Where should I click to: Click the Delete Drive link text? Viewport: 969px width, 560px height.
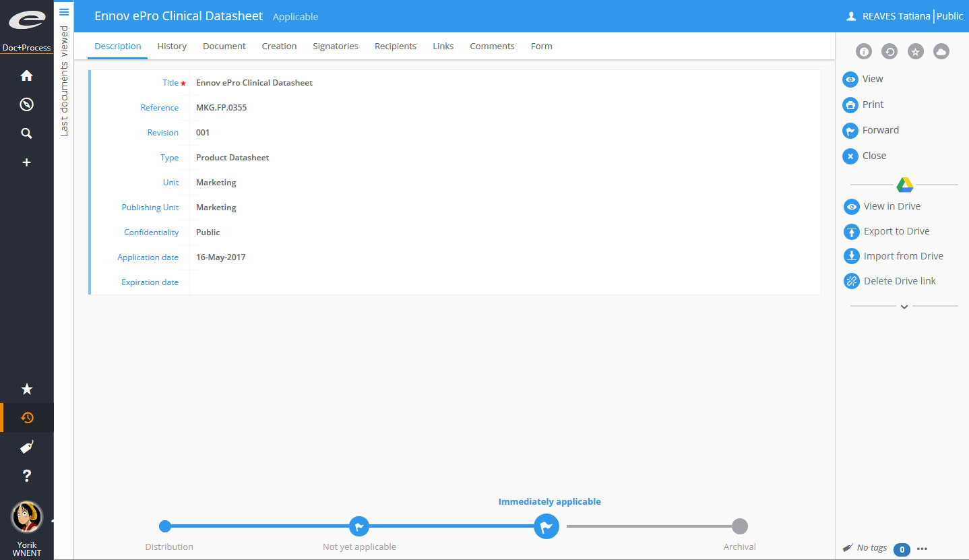tap(900, 281)
